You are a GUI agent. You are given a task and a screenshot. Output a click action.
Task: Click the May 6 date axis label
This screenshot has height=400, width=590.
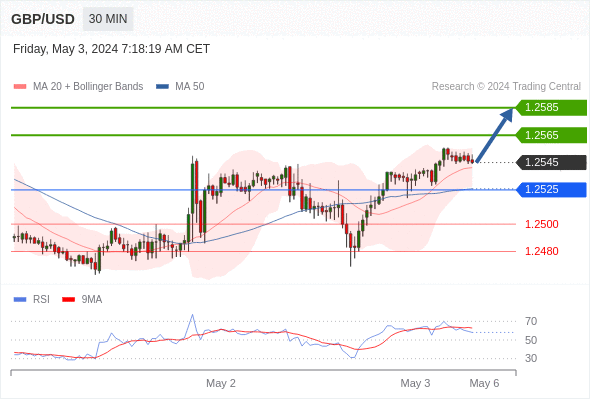484,383
